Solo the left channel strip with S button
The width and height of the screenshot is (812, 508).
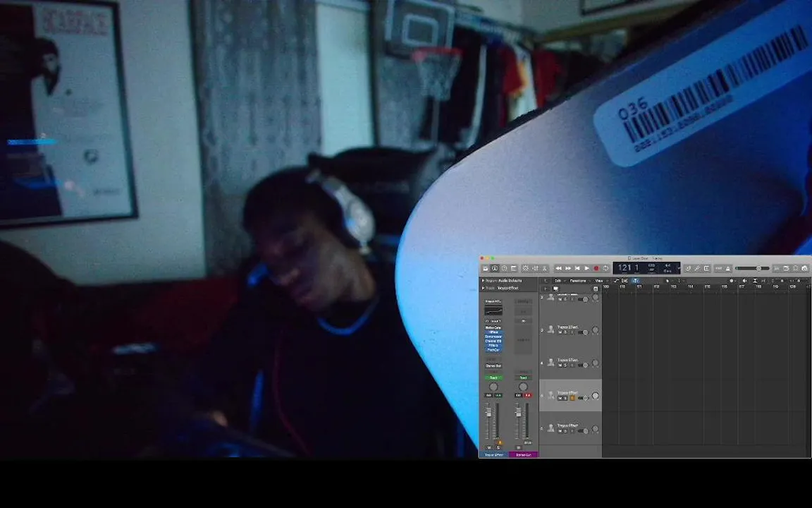pos(498,447)
